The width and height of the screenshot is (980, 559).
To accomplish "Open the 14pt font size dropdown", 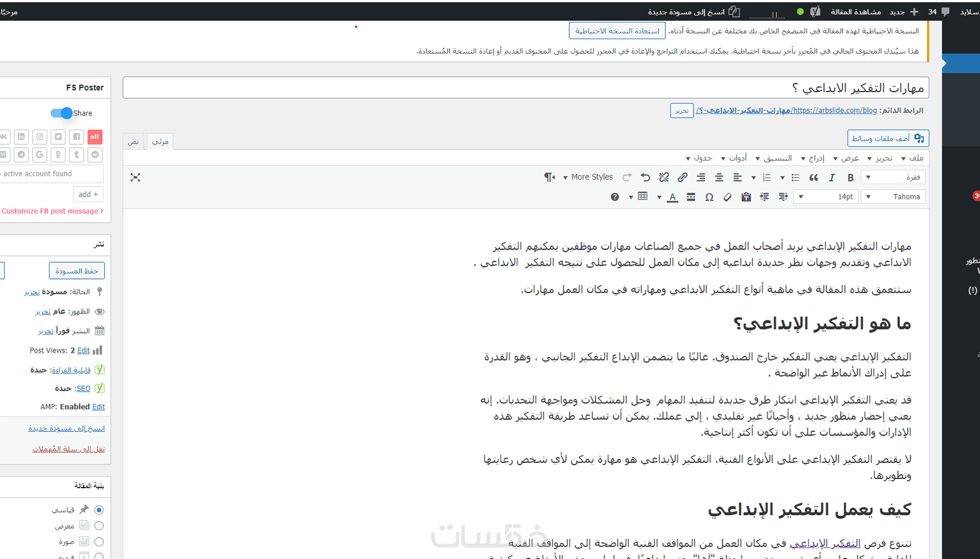I will click(826, 197).
